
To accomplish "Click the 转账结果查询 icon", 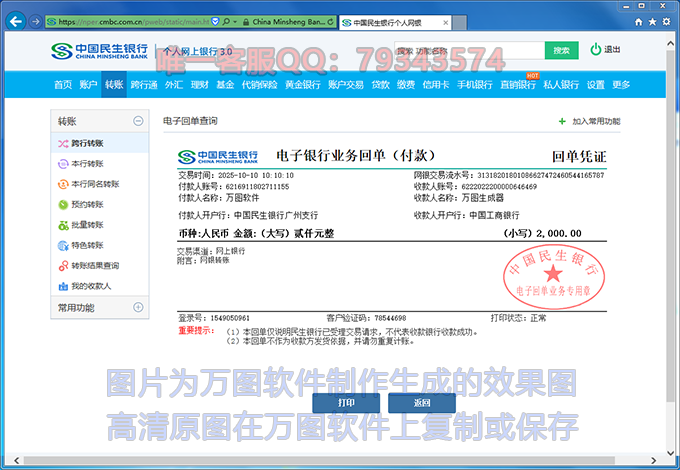I will 62,266.
